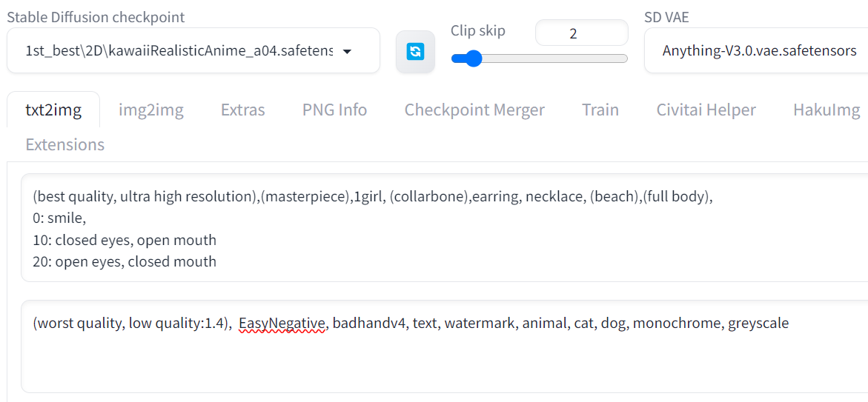Open SD VAE dropdown

pos(755,51)
